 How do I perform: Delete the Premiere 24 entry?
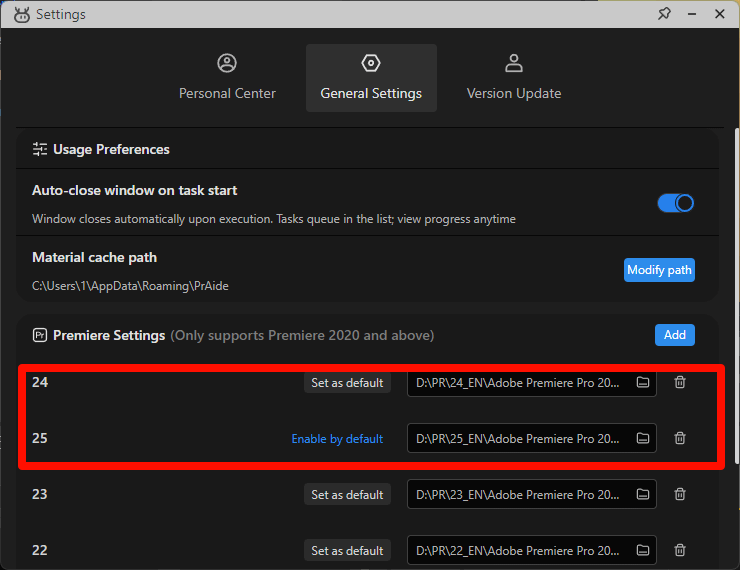(680, 383)
